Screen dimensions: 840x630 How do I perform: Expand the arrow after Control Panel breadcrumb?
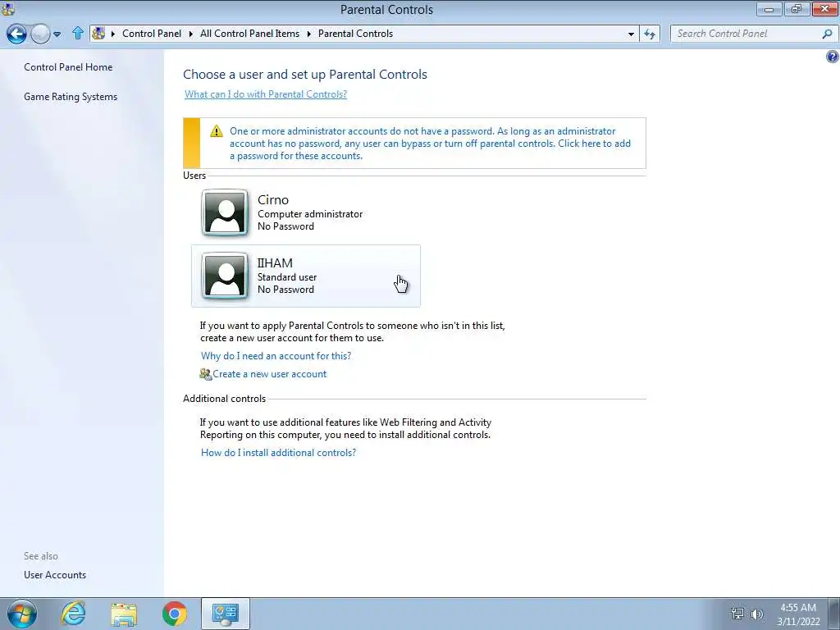coord(190,34)
